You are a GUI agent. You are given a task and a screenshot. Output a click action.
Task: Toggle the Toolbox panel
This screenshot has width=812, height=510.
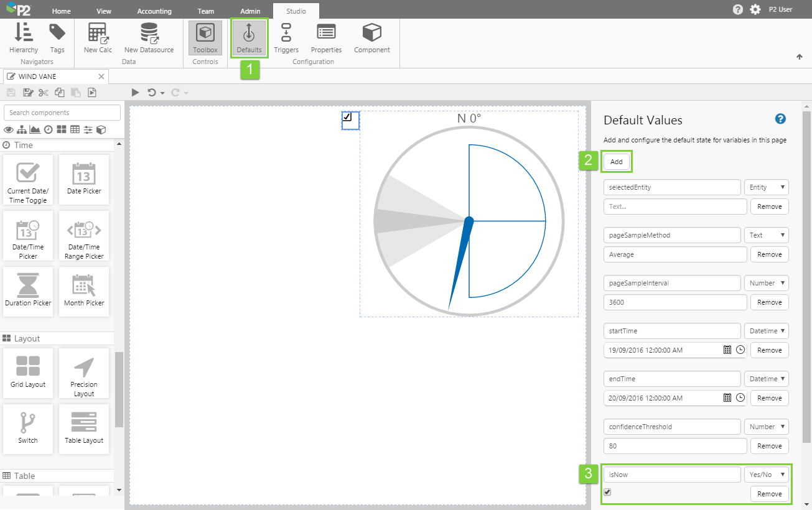pyautogui.click(x=205, y=37)
